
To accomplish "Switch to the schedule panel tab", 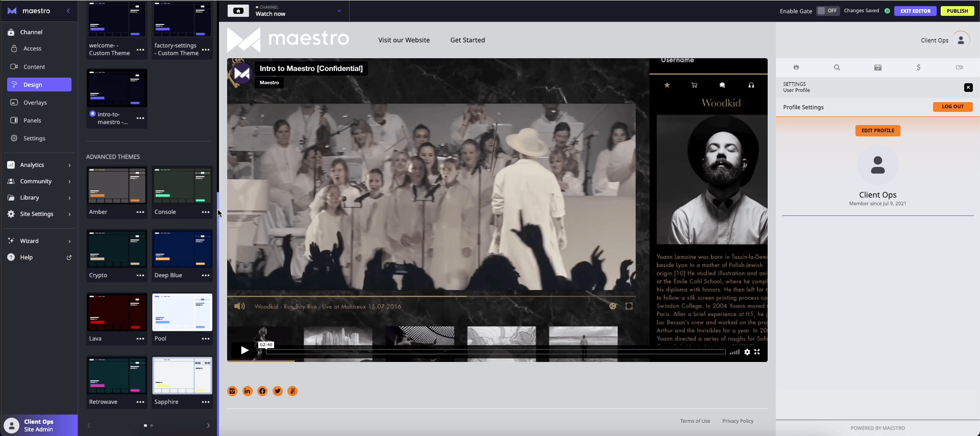I will [x=878, y=67].
